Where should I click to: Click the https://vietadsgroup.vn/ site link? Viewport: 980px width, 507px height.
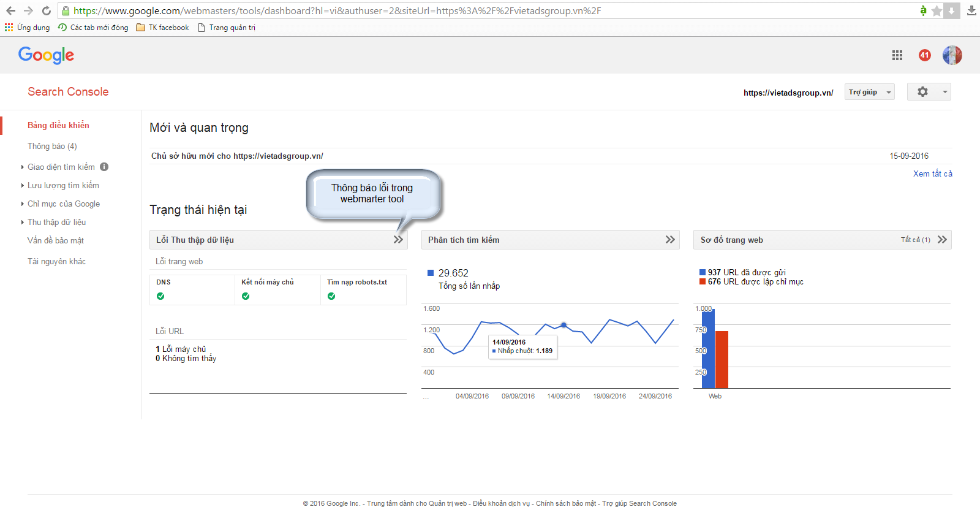click(x=788, y=93)
